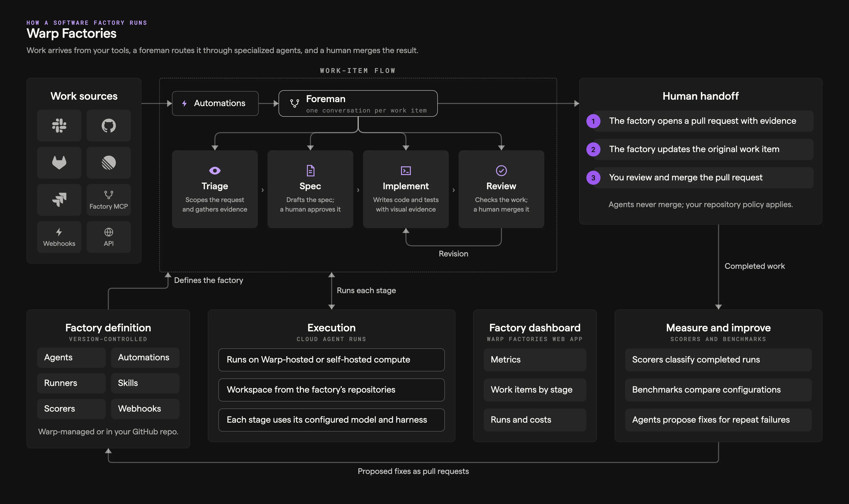Click 'Runs on Warp-hosted or self-hosted compute'
Screen dimensions: 849x504
(331, 360)
